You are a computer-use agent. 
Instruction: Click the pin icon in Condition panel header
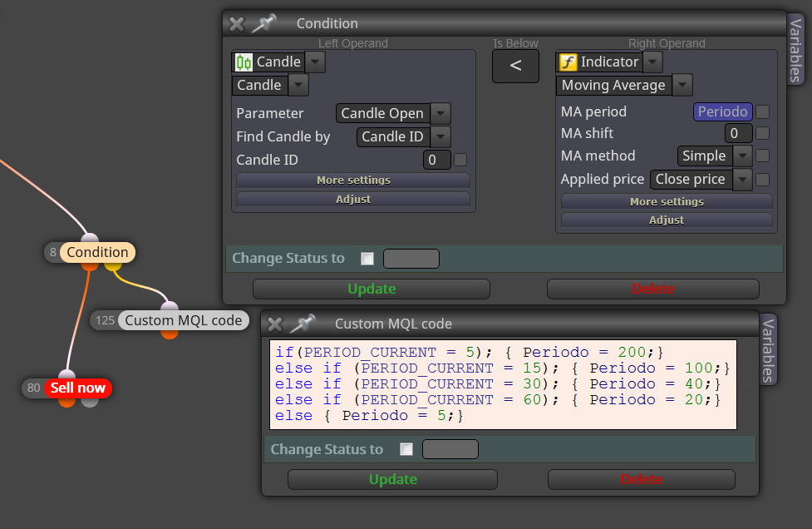coord(264,23)
